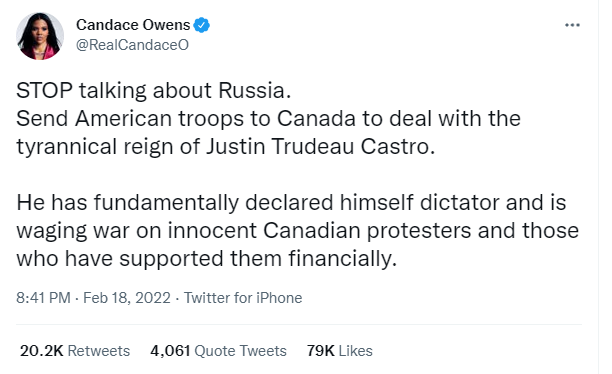This screenshot has width=612, height=374.
Task: Click the "tyrannical reign of Justin Trudeau Castro" line
Action: coord(226,147)
